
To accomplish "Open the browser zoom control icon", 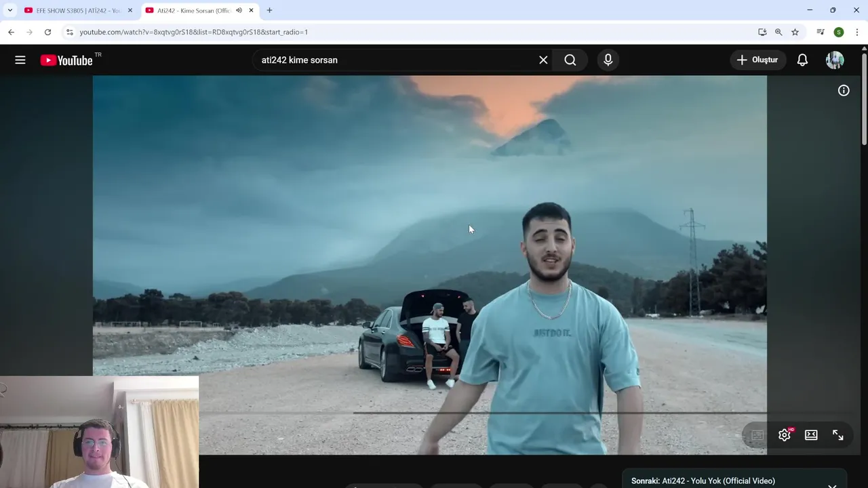I will pyautogui.click(x=778, y=32).
